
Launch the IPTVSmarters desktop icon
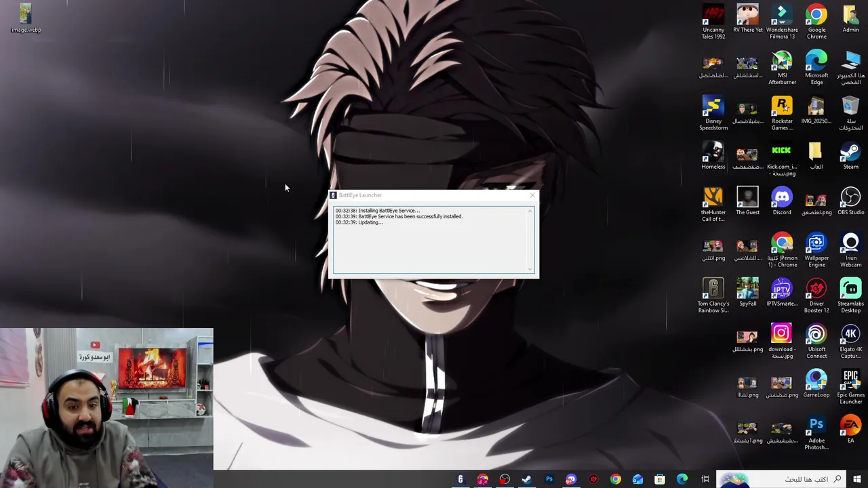(x=782, y=292)
